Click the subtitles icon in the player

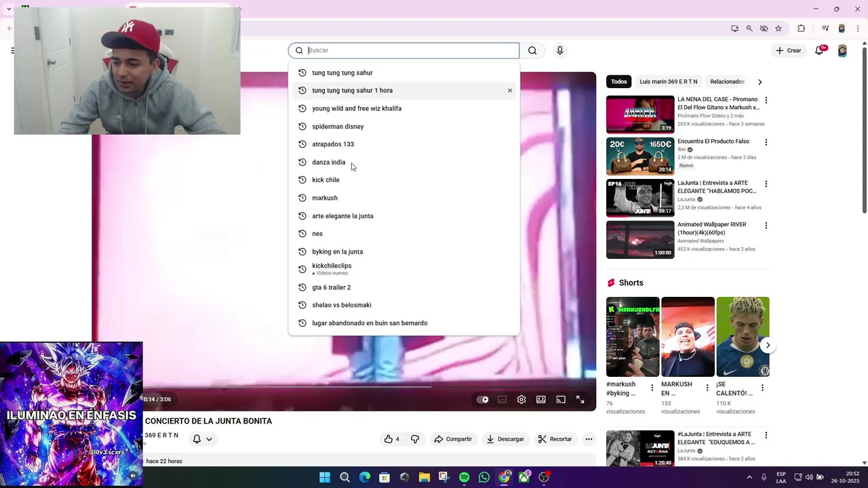tap(502, 399)
